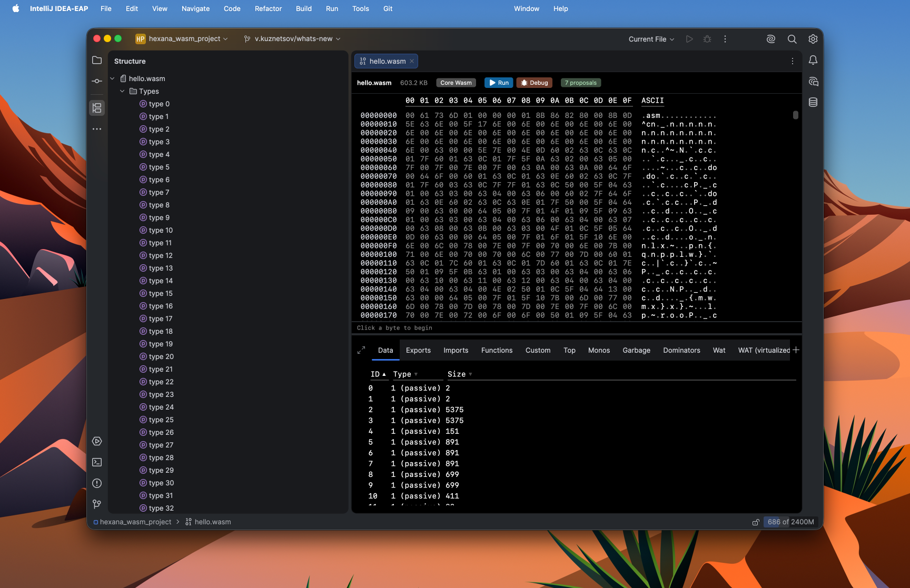Open the Git tool window icon
This screenshot has width=910, height=588.
click(x=97, y=504)
